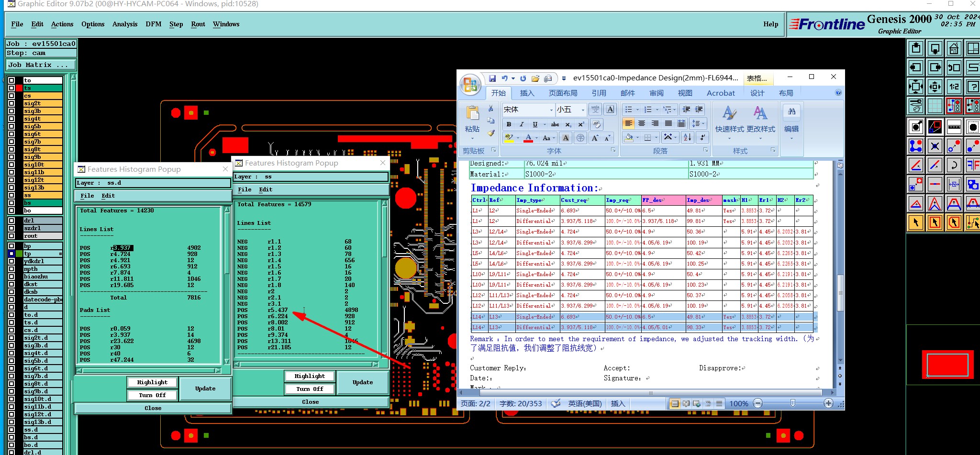980x455 pixels.
Task: Click the Bold icon in Word ribbon
Action: 509,124
